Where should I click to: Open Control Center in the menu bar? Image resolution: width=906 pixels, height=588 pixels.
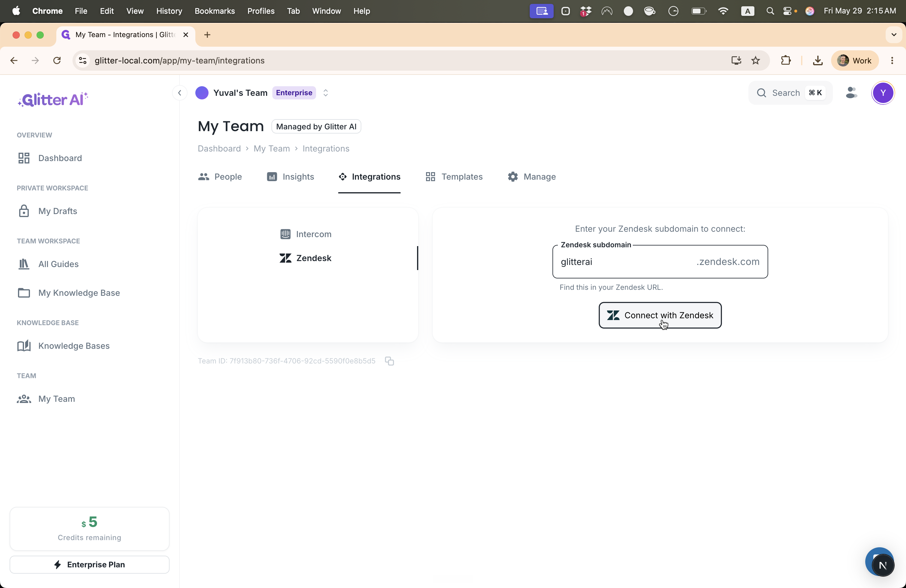[x=788, y=11]
